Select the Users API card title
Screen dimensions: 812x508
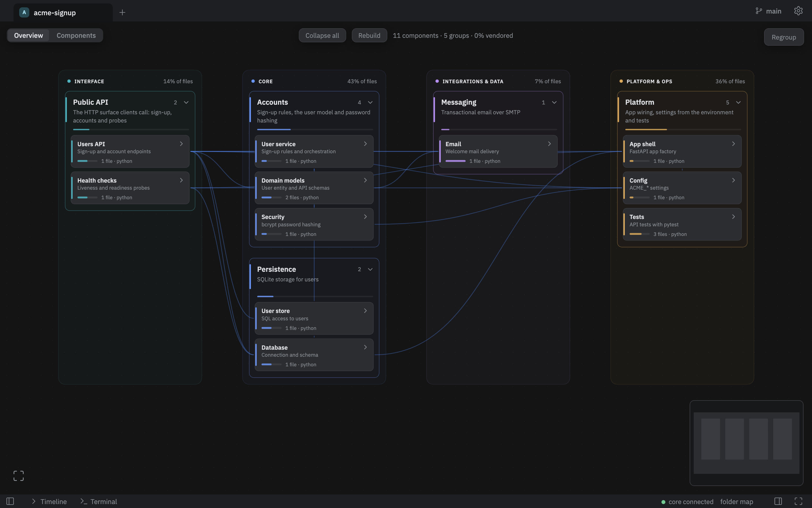91,144
